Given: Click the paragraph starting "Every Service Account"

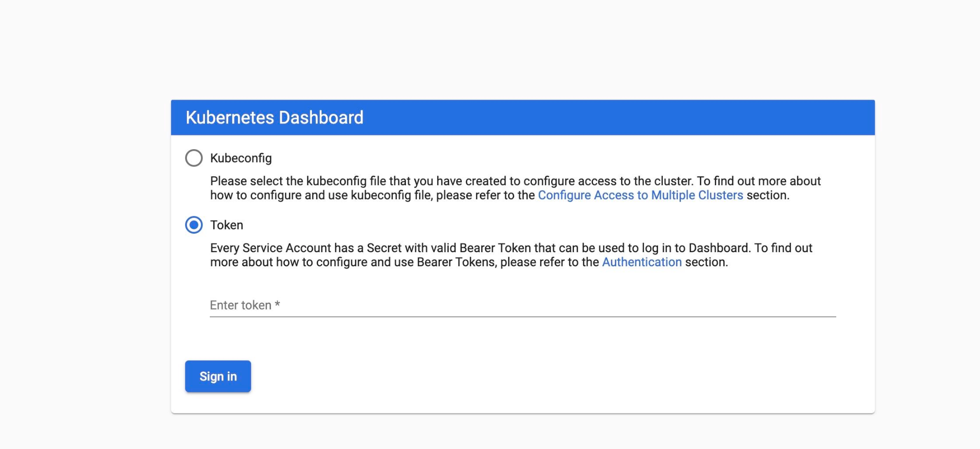Looking at the screenshot, I should click(x=511, y=255).
